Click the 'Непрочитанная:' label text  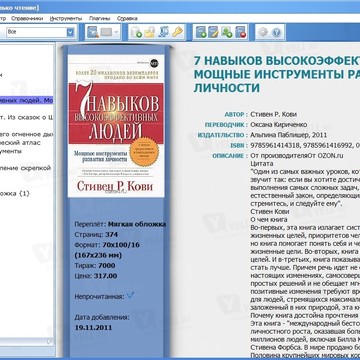point(99,296)
